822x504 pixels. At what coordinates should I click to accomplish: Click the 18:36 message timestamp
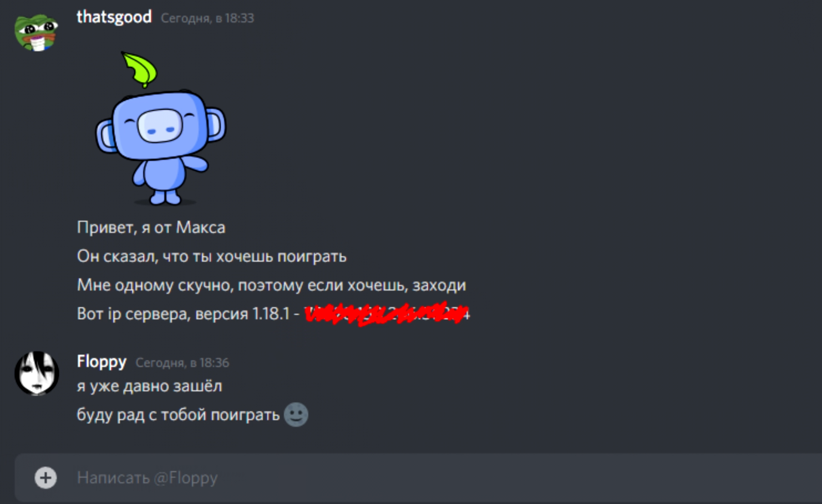coord(182,363)
